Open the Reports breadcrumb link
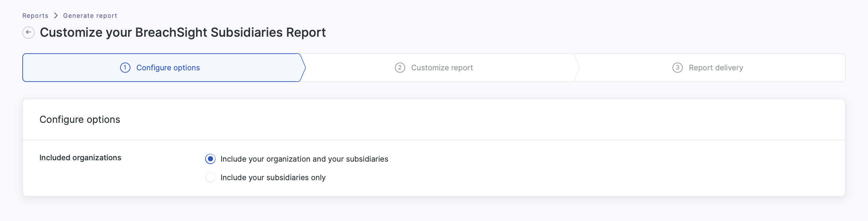868x221 pixels. 35,16
